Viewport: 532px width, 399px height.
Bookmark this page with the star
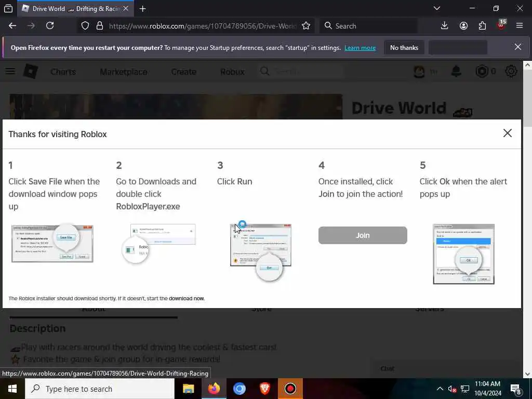[x=306, y=26]
